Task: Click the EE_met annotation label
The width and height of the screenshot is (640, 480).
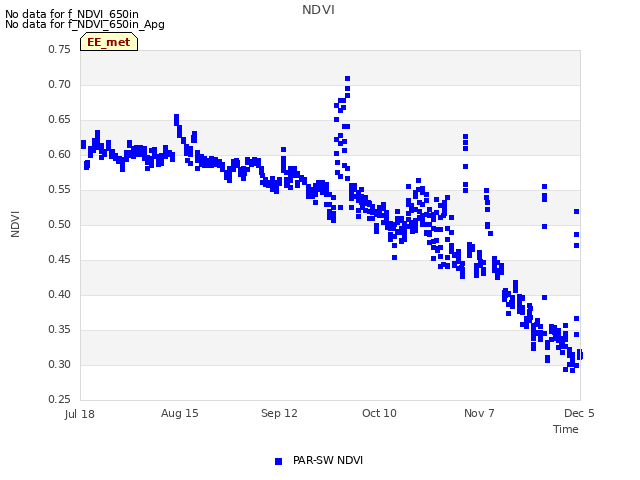Action: pyautogui.click(x=109, y=42)
